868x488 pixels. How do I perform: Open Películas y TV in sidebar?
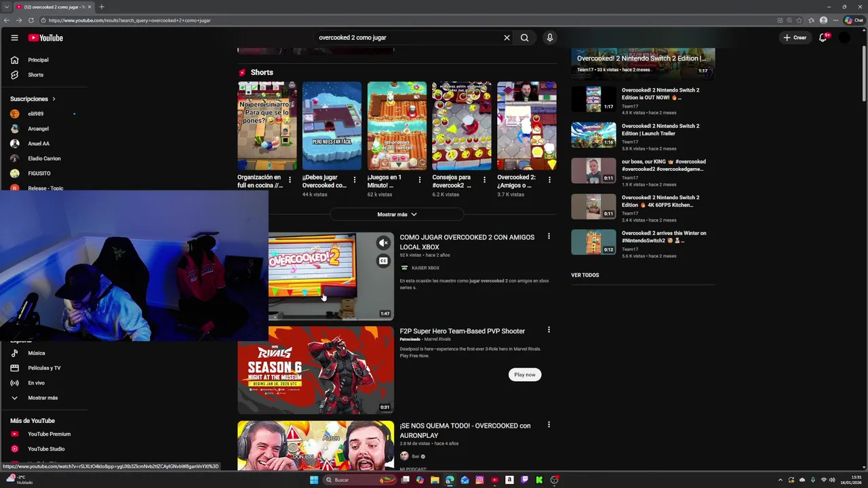[x=43, y=368]
